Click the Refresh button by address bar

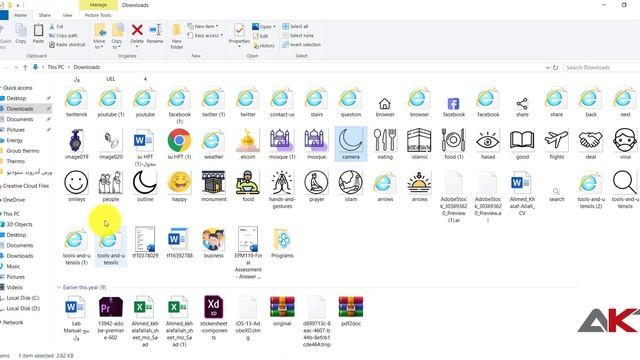556,67
